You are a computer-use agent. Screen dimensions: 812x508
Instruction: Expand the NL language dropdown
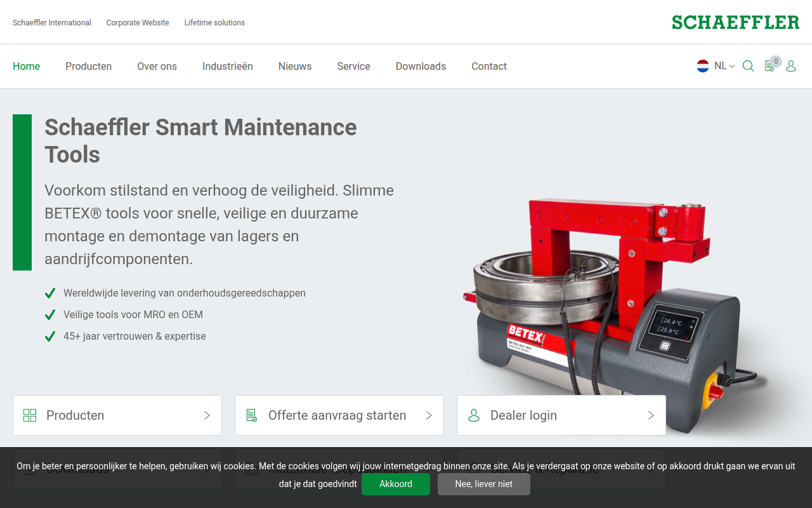pos(724,66)
